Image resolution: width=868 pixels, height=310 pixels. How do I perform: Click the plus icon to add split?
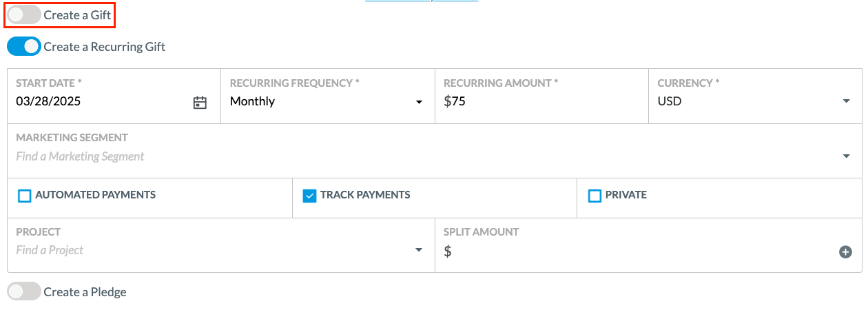(845, 252)
